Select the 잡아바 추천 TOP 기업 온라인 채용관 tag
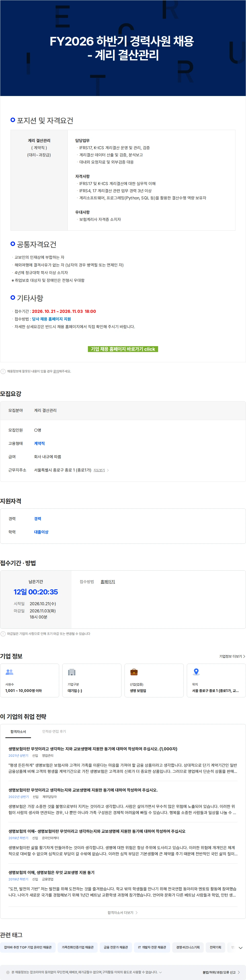 coord(28,947)
